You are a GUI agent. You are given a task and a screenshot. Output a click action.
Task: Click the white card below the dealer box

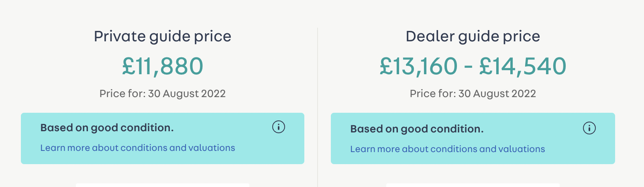[x=473, y=185]
